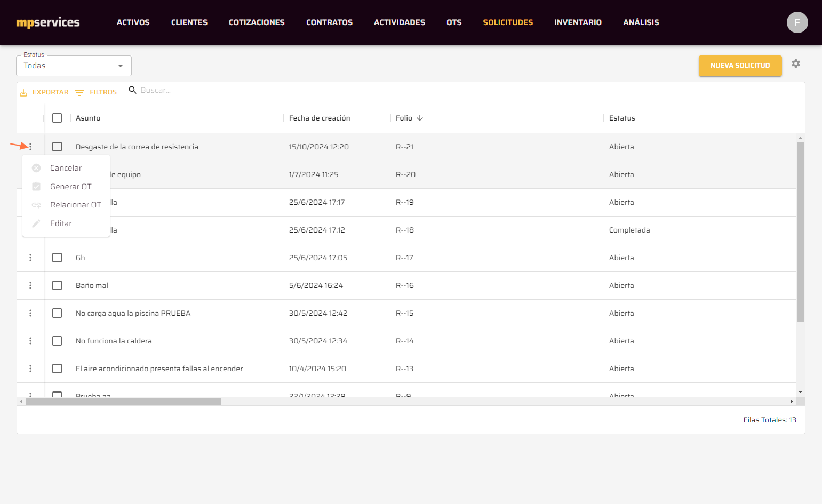
Task: Click the Folio cell R--17
Action: click(x=405, y=258)
